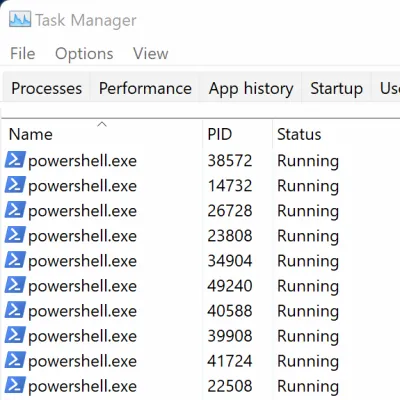Select PowerShell icon for PID 34904
Screen dimensions: 400x400
click(x=15, y=260)
